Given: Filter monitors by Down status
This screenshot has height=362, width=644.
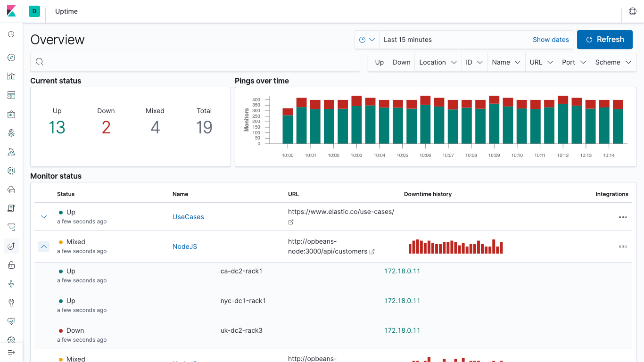Looking at the screenshot, I should tap(401, 62).
